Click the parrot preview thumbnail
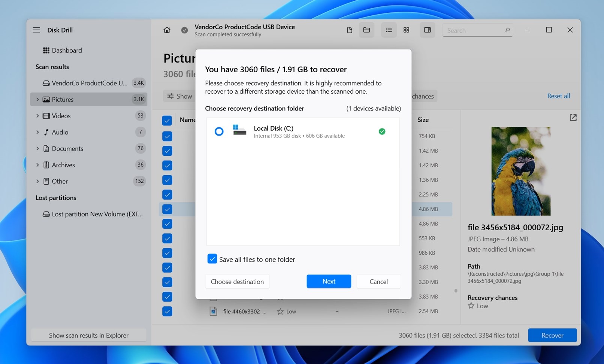 pyautogui.click(x=521, y=171)
